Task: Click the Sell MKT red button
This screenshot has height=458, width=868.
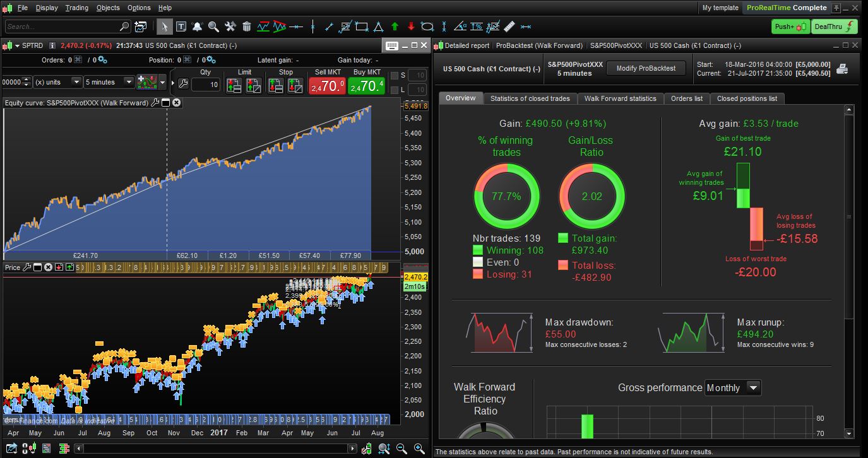Action: [328, 85]
